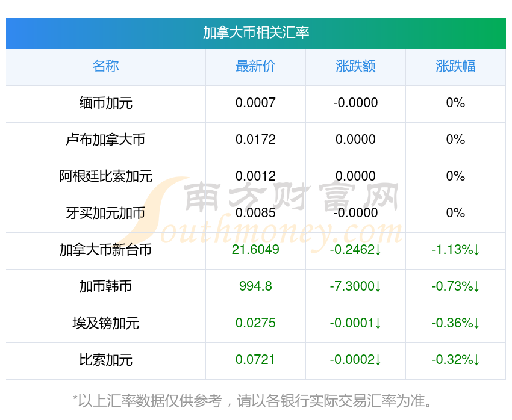Click the 0% cell in 阿根廷比索加元 row
The width and height of the screenshot is (512, 420).
click(455, 176)
